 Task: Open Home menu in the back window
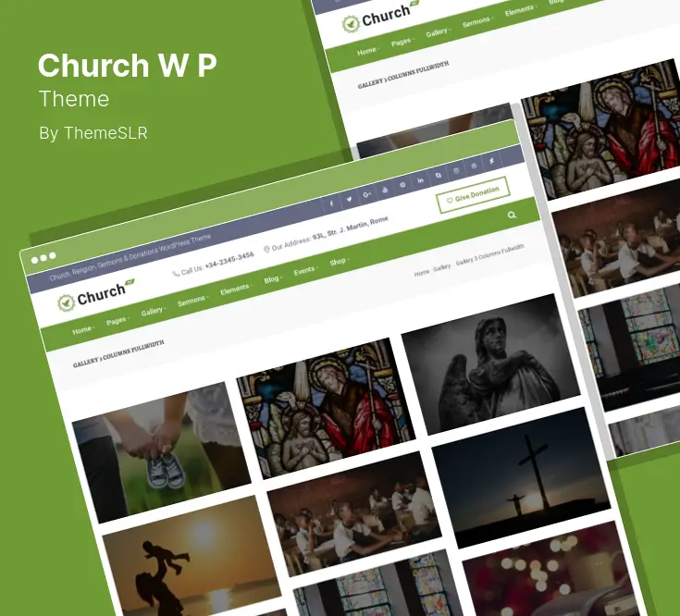click(x=368, y=51)
